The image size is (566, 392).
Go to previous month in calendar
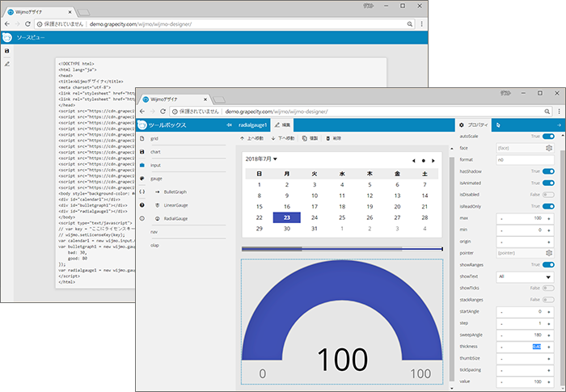click(412, 161)
